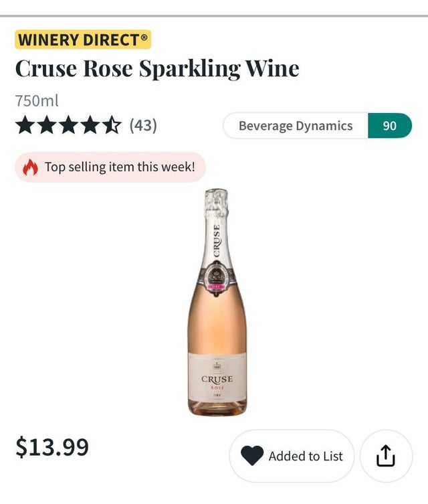428x504 pixels.
Task: Tap the share icon button
Action: click(386, 456)
